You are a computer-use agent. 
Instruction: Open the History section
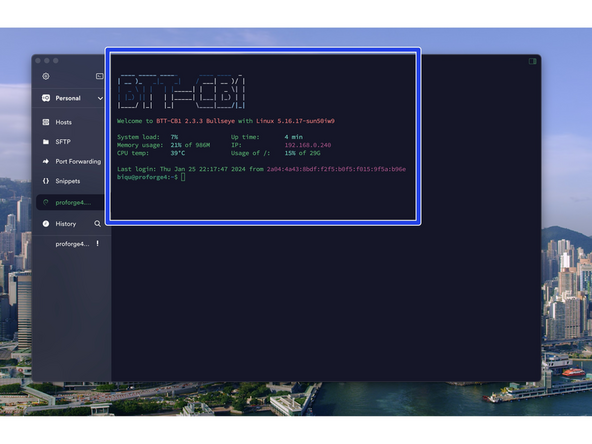coord(66,224)
